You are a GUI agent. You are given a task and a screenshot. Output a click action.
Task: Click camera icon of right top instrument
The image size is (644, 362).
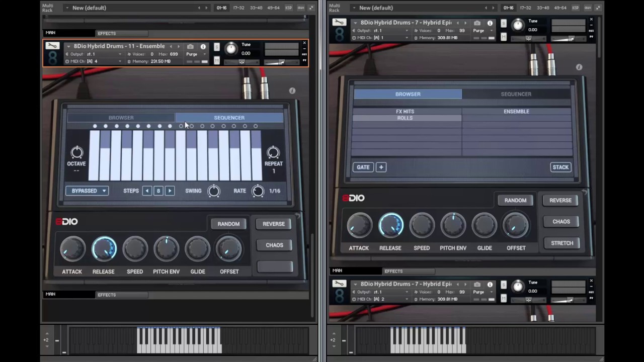477,23
